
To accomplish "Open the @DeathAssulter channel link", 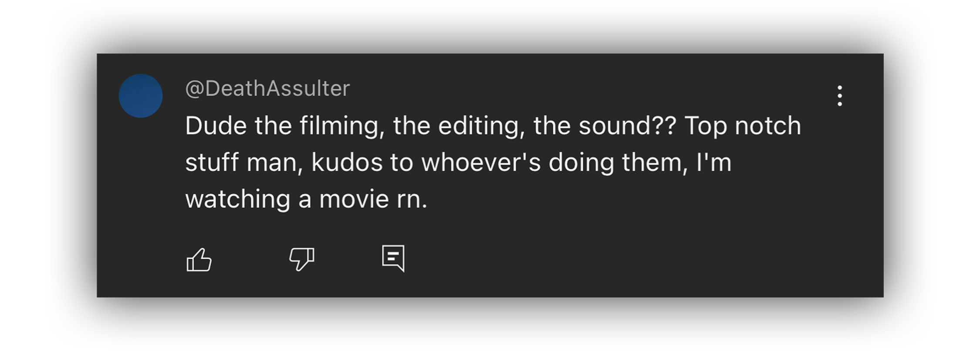I will click(267, 89).
